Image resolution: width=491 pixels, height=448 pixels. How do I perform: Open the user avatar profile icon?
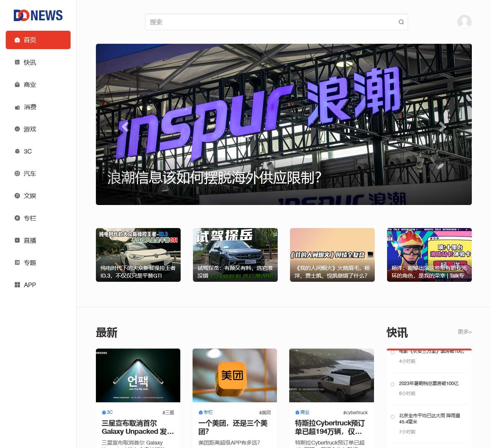465,22
